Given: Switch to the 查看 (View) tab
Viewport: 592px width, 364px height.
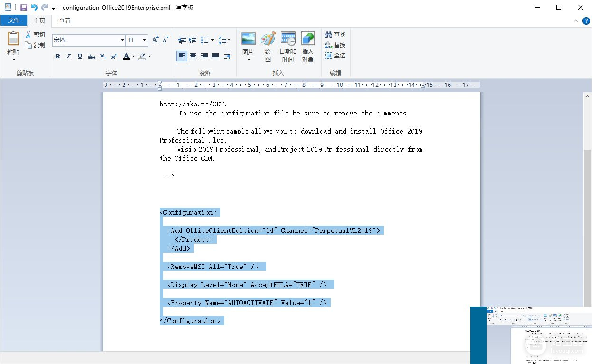Looking at the screenshot, I should point(65,20).
